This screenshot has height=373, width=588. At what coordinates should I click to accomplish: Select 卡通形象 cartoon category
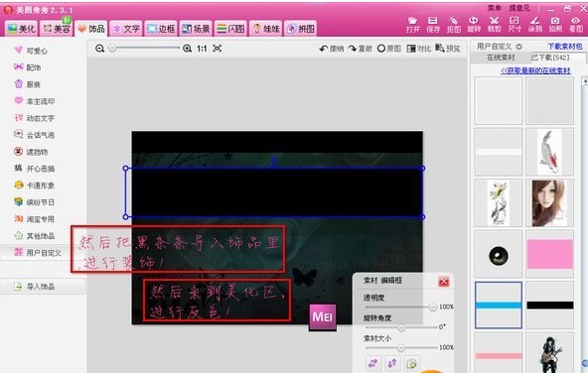(x=35, y=186)
